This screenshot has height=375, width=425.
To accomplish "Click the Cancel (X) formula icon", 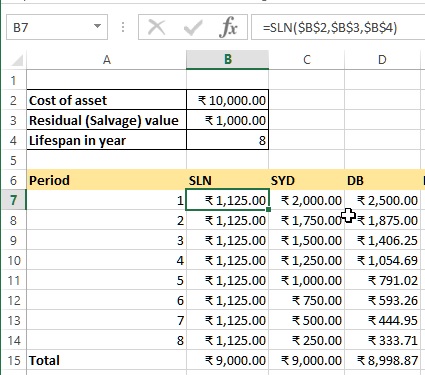I will point(156,27).
